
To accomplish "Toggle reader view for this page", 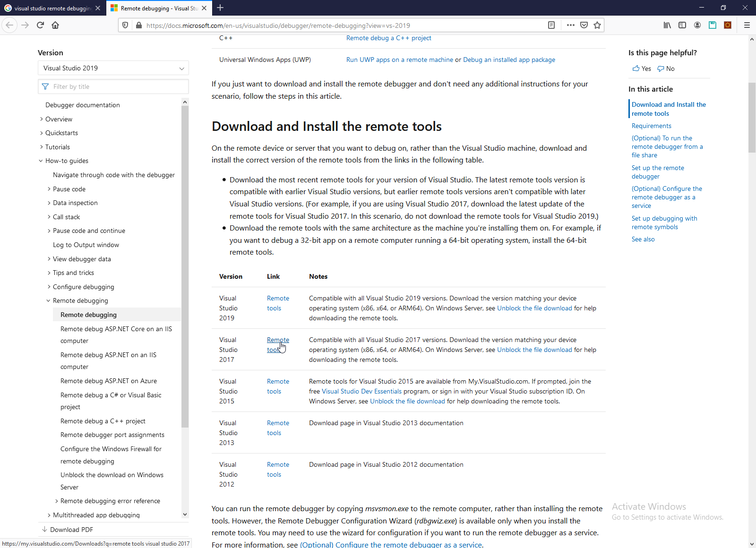I will coord(551,25).
